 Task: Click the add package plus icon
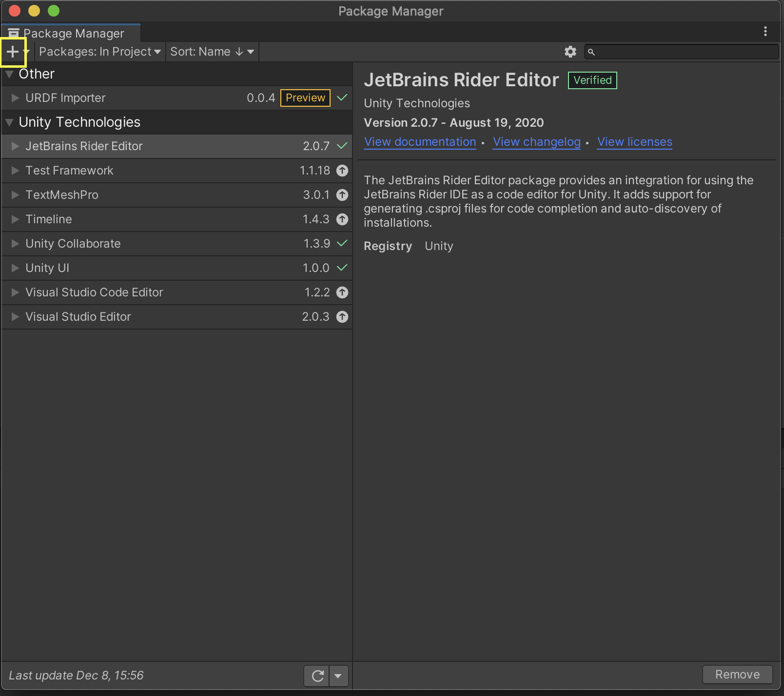13,52
